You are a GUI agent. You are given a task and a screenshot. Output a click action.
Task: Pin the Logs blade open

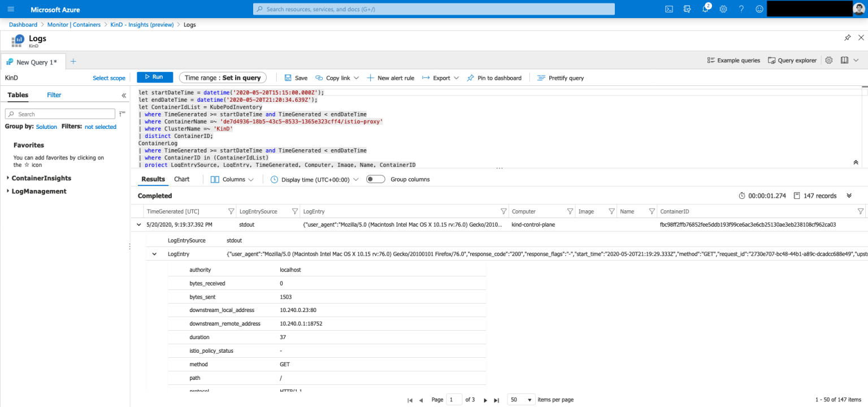pos(848,37)
